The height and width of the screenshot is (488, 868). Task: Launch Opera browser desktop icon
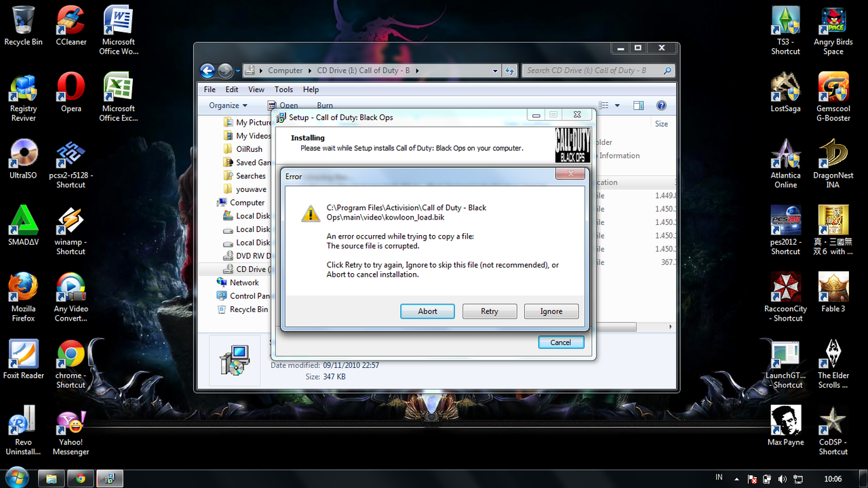tap(71, 92)
